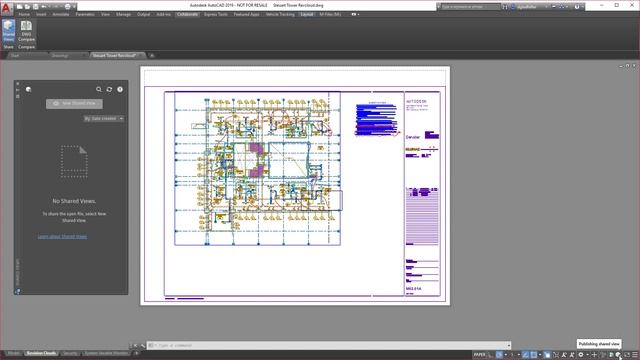
Task: Click the Clean Screen status bar icon
Action: [627, 355]
